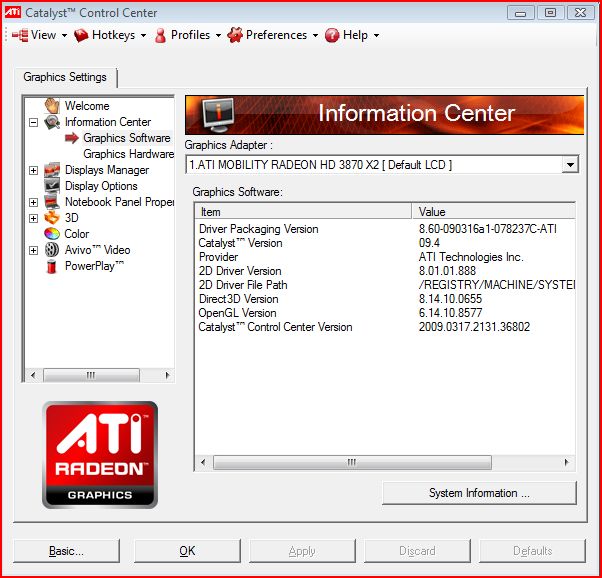This screenshot has height=578, width=602.
Task: Click tree panel scroll right arrow
Action: [x=167, y=375]
